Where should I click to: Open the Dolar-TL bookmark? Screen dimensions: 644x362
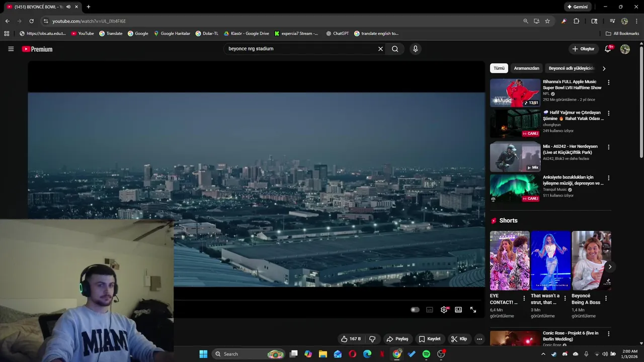coord(207,34)
